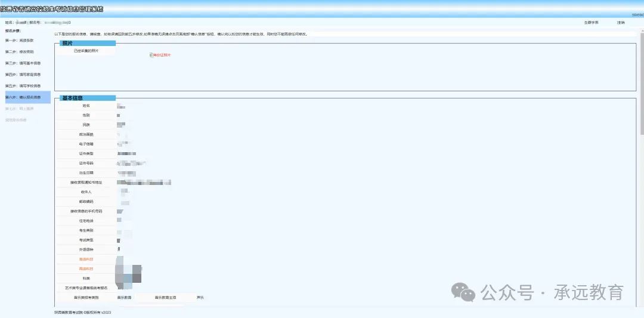Select 第四步：填写家庭信息 step

tap(23, 75)
